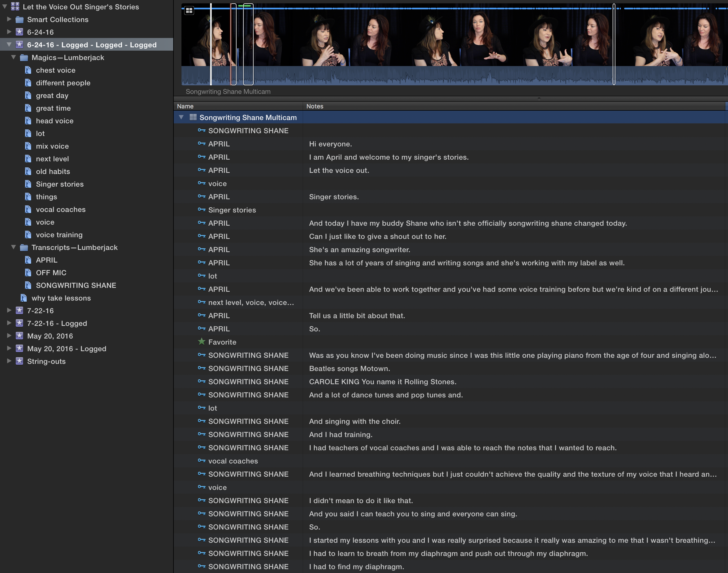The image size is (728, 573).
Task: Collapse the Magics—Lumberjack folder
Action: tap(13, 57)
